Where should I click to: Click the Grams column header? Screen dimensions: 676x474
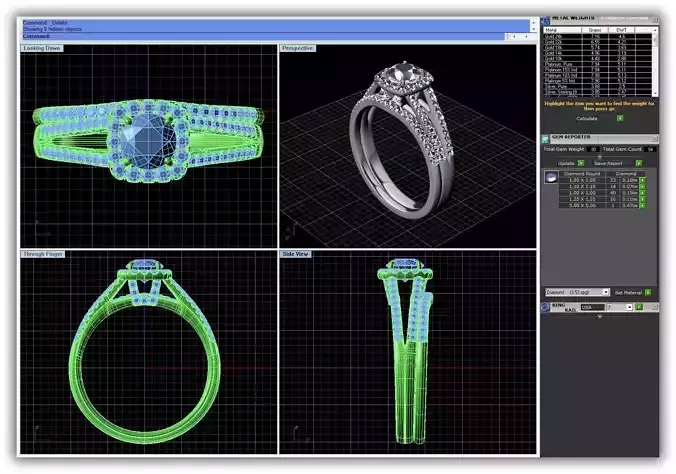tap(595, 30)
